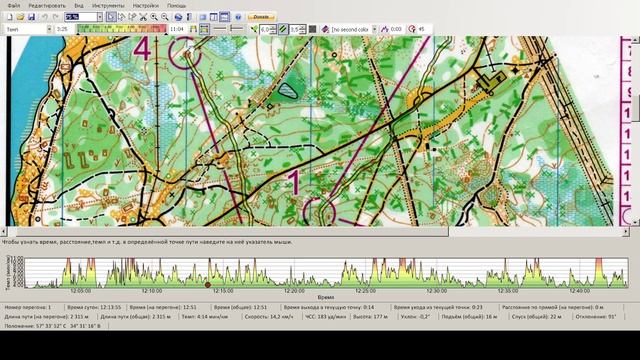Select the Zoom In magnifier tool
This screenshot has height=360, width=640.
pyautogui.click(x=154, y=17)
